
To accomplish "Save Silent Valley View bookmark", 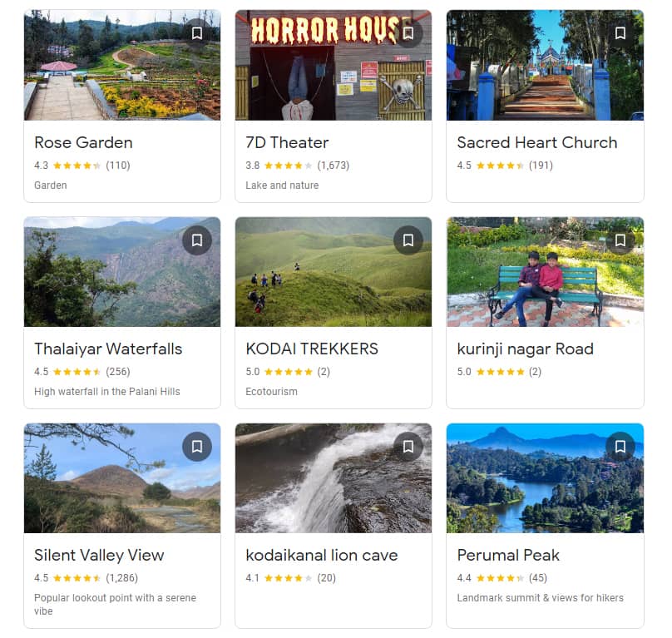I will click(197, 447).
